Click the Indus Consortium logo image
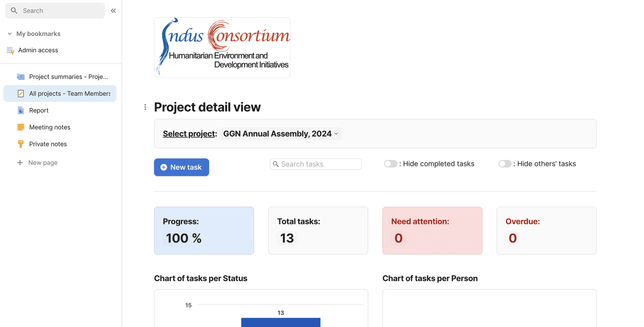The height and width of the screenshot is (327, 644). pyautogui.click(x=222, y=48)
